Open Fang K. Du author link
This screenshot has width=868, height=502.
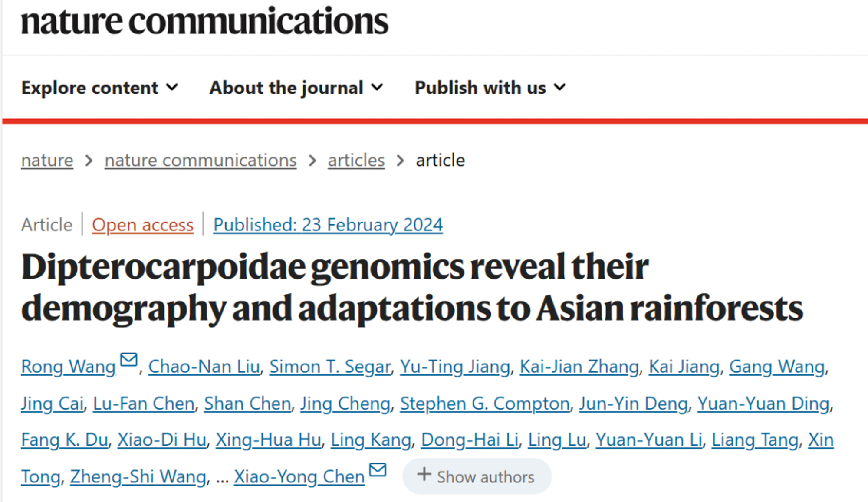(64, 440)
